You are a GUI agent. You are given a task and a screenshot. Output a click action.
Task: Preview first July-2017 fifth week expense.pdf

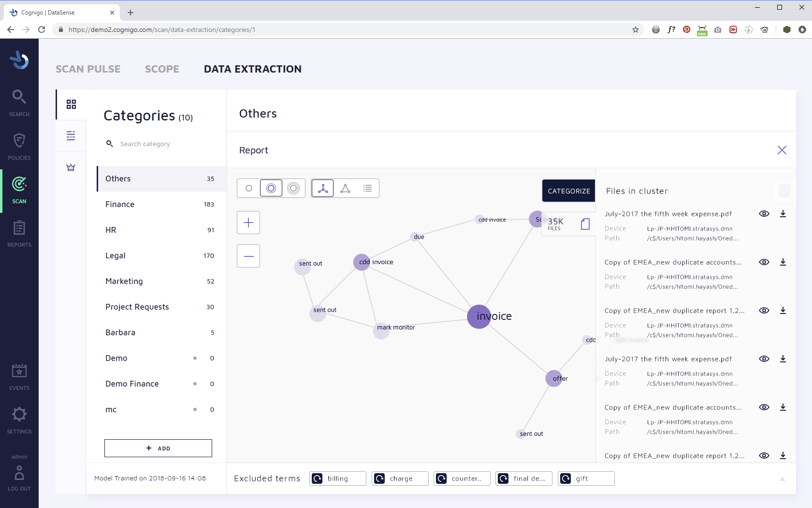(x=764, y=214)
